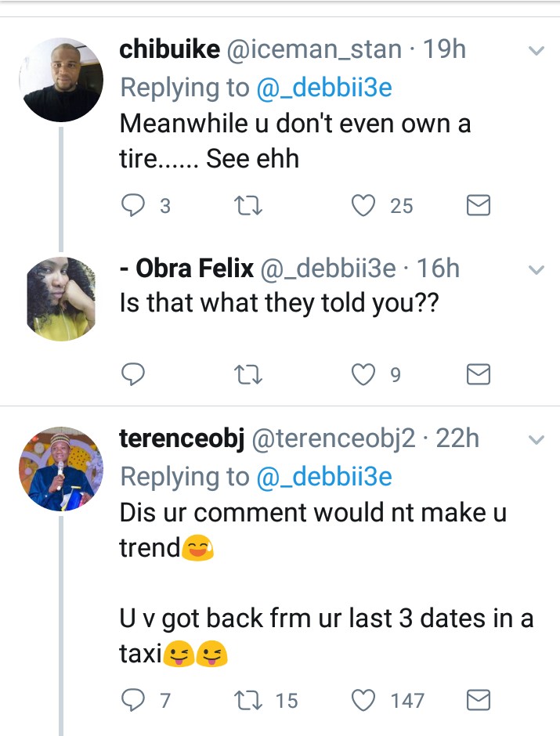Reply to Obra Felix's tweet
560x736 pixels.
pyautogui.click(x=133, y=375)
